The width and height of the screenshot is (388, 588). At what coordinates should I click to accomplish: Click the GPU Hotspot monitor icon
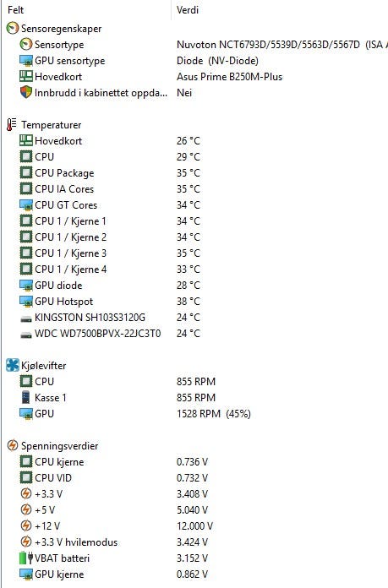26,302
